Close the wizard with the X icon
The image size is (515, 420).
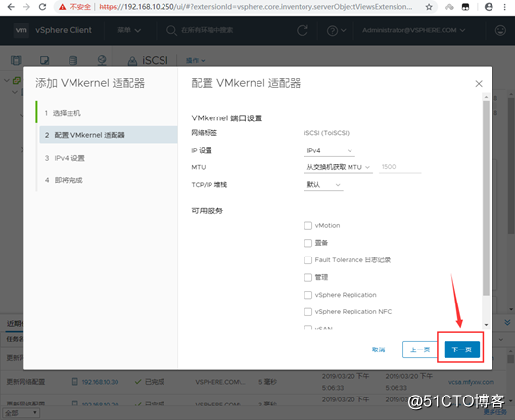click(479, 84)
